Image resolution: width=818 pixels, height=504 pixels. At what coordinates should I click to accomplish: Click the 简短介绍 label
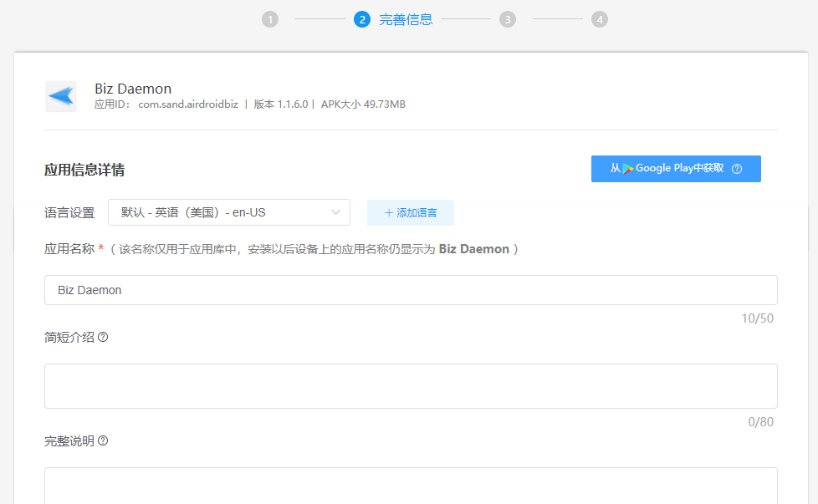(x=69, y=337)
